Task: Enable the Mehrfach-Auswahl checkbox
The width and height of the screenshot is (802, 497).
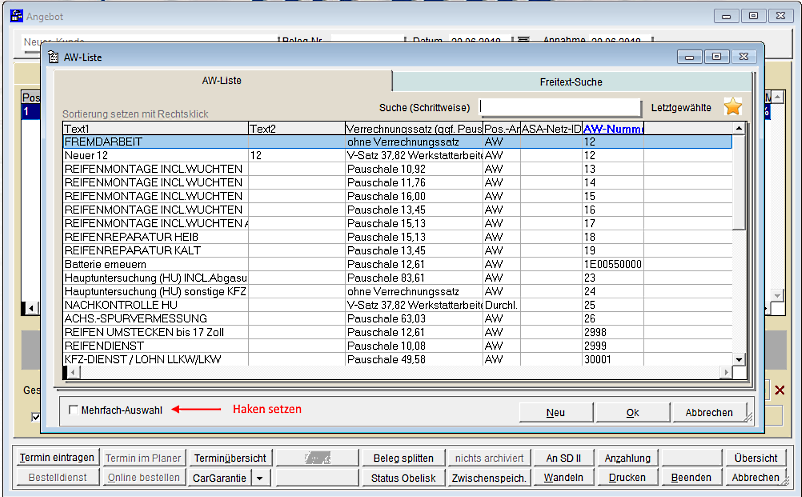Action: coord(73,409)
